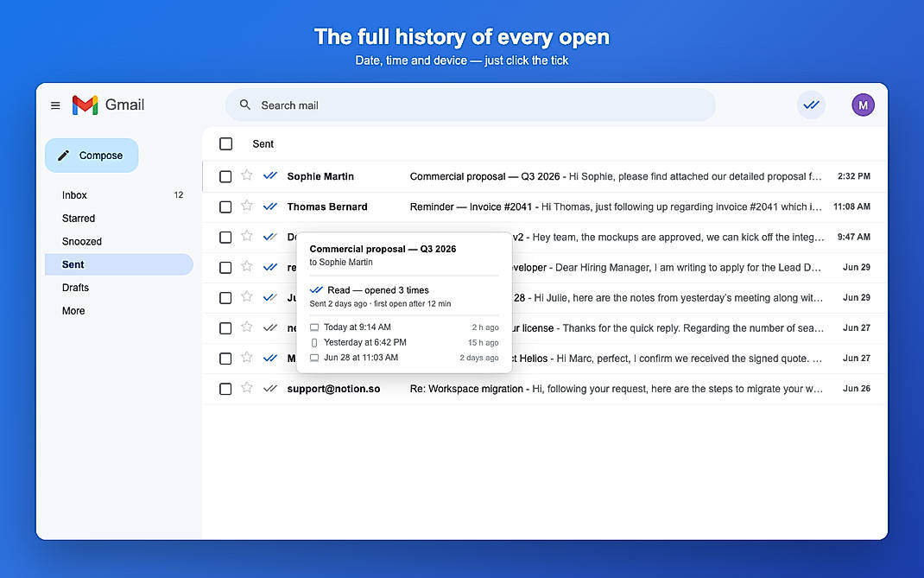Click "2 h ago" in the popup

[485, 327]
